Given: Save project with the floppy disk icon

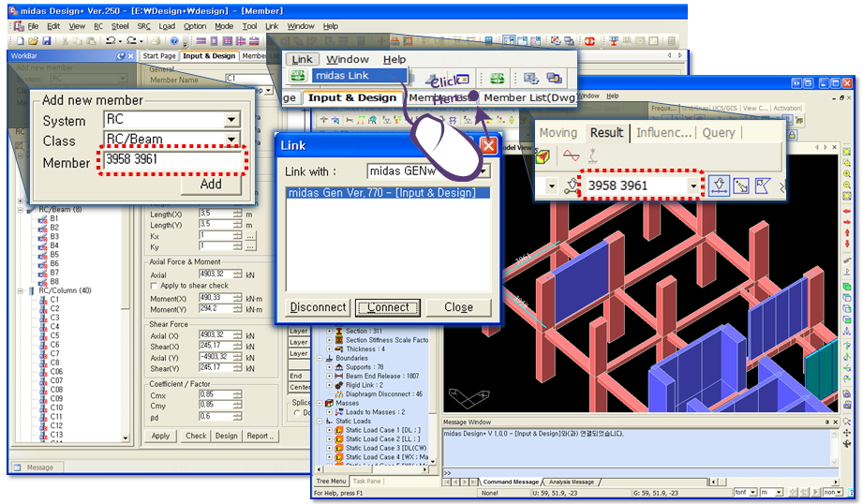Looking at the screenshot, I should pos(46,40).
